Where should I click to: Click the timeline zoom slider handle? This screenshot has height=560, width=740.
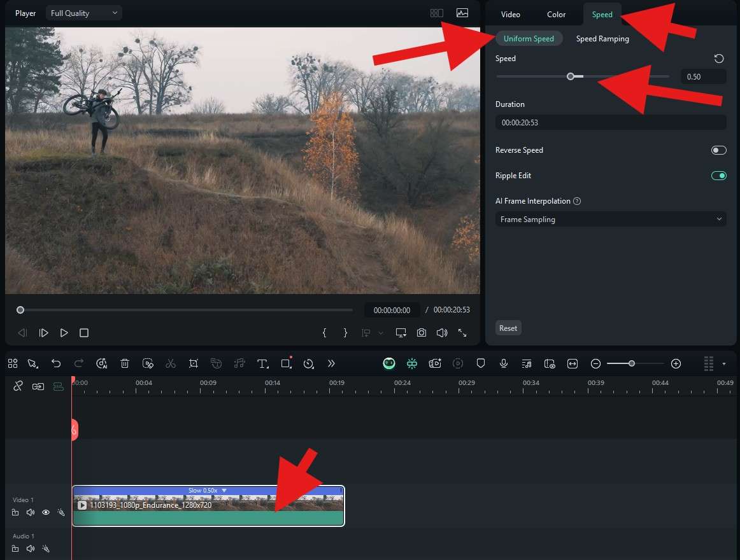coord(632,363)
